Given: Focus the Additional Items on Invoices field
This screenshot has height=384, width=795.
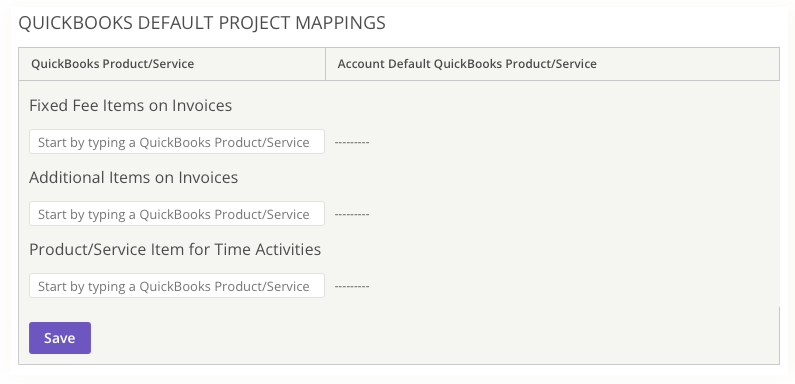Looking at the screenshot, I should tap(176, 214).
